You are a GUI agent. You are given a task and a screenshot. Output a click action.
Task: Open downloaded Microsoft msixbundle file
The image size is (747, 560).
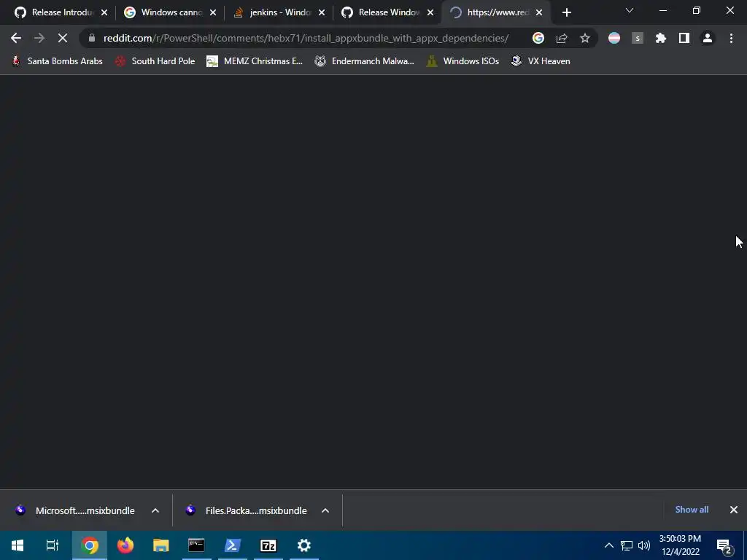(x=76, y=510)
